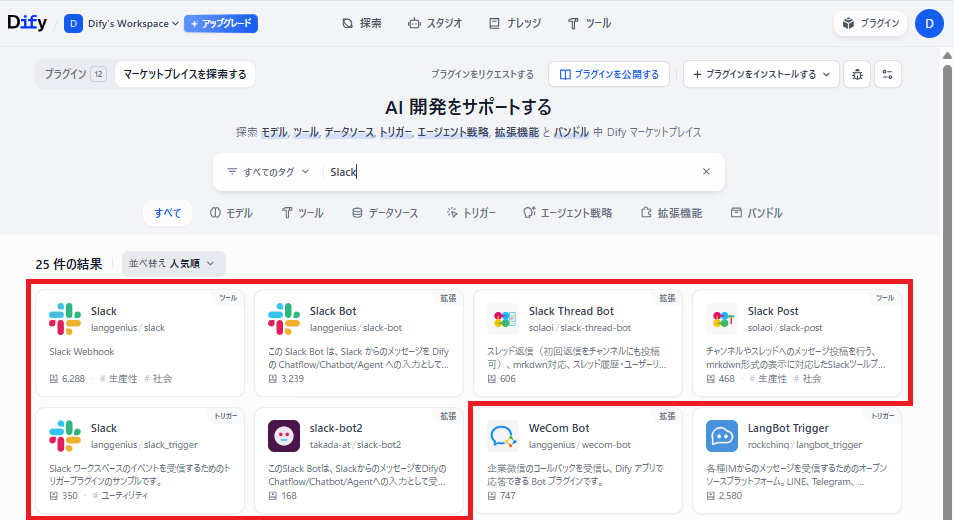This screenshot has height=520, width=954.
Task: Expand the すべてのタグ tag filter
Action: point(268,172)
